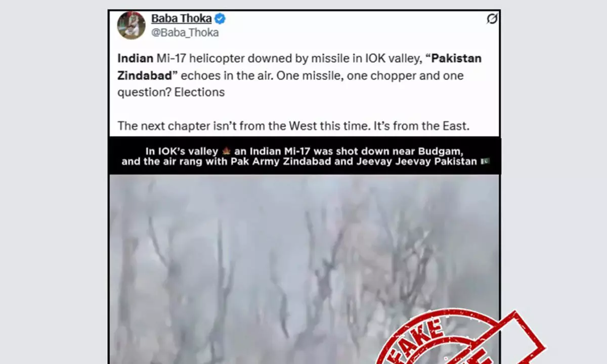Open the Baba Thoka display name
This screenshot has width=607, height=364.
(182, 19)
